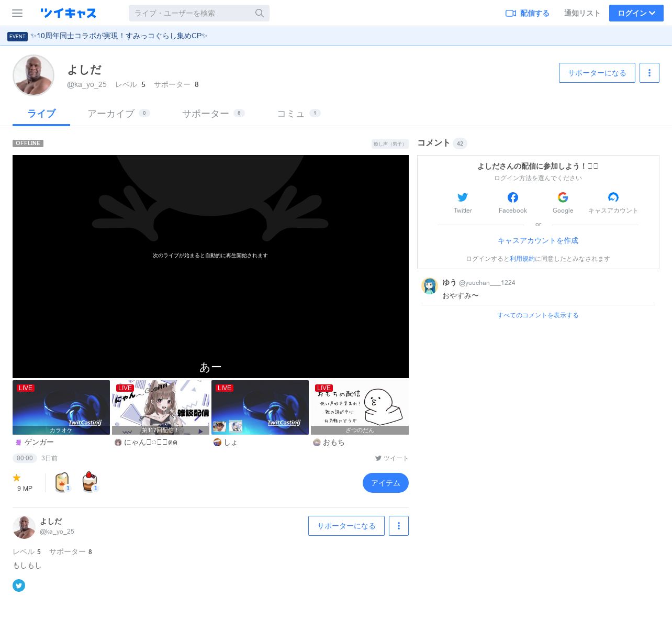Click キャスアカウントを作成 link
Screen dimensions: 672x630
[538, 241]
